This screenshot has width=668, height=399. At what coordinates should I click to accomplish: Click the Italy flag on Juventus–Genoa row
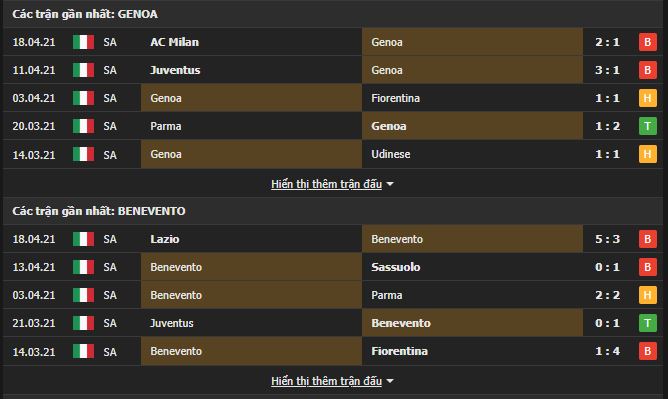coord(84,70)
